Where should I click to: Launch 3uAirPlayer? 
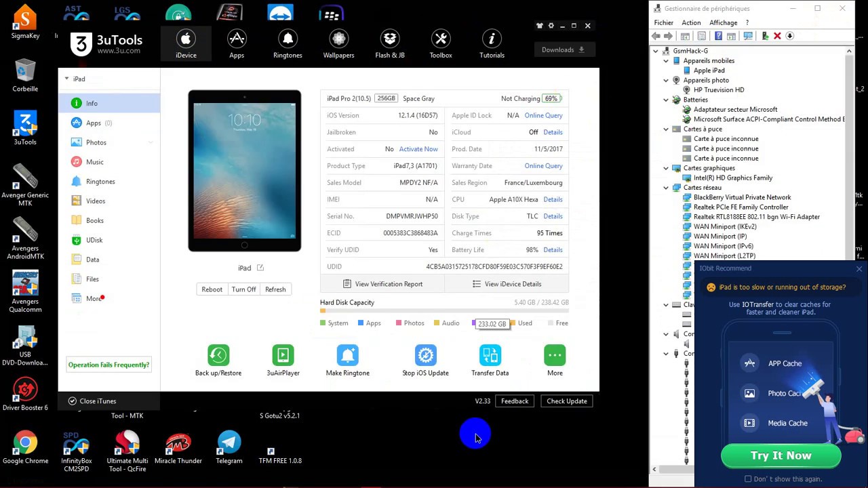[x=283, y=355]
